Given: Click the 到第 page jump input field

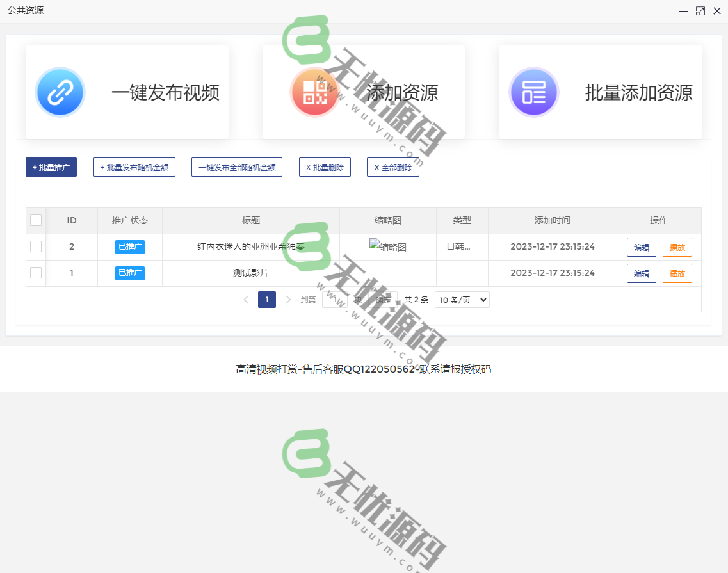Looking at the screenshot, I should click(x=335, y=299).
